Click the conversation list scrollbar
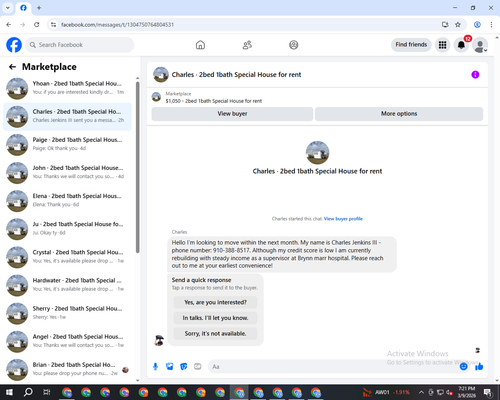This screenshot has width=500, height=400. click(137, 167)
